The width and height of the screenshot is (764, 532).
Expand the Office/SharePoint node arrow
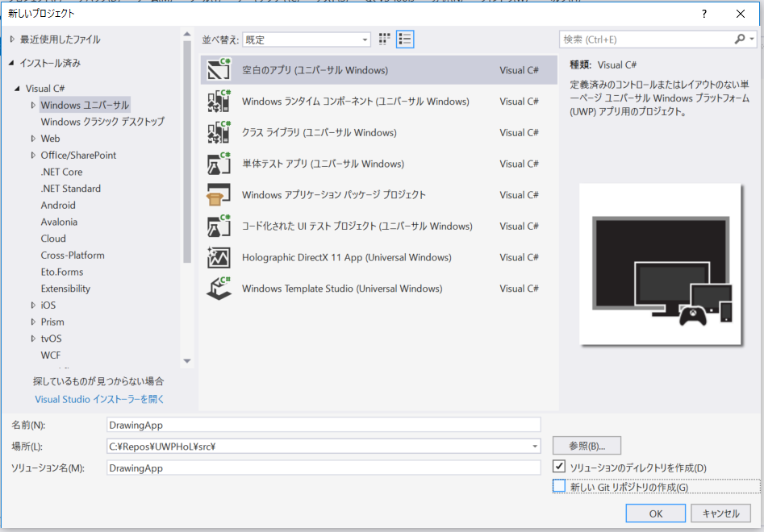(33, 155)
